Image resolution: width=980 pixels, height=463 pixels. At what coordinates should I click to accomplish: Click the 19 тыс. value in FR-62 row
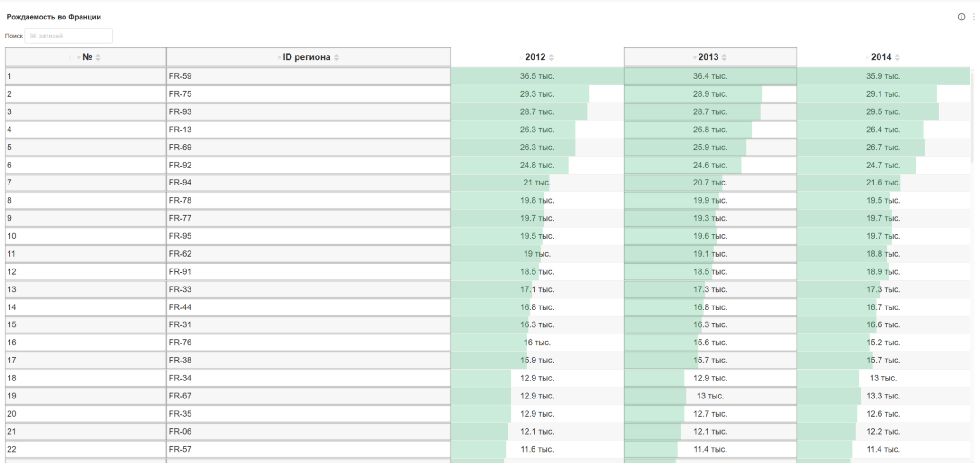click(x=537, y=254)
